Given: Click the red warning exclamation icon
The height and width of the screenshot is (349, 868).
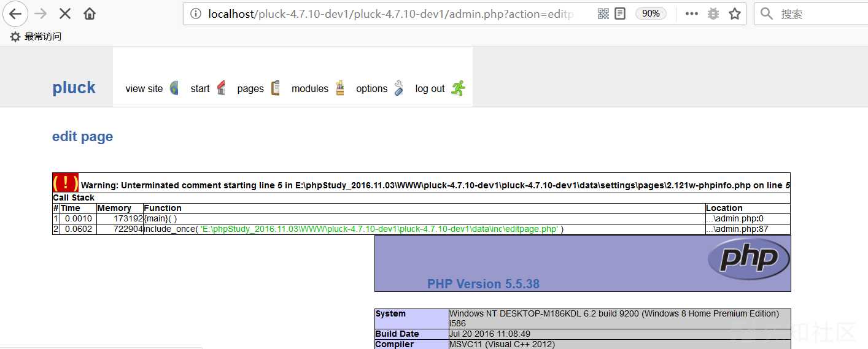Looking at the screenshot, I should pyautogui.click(x=66, y=183).
